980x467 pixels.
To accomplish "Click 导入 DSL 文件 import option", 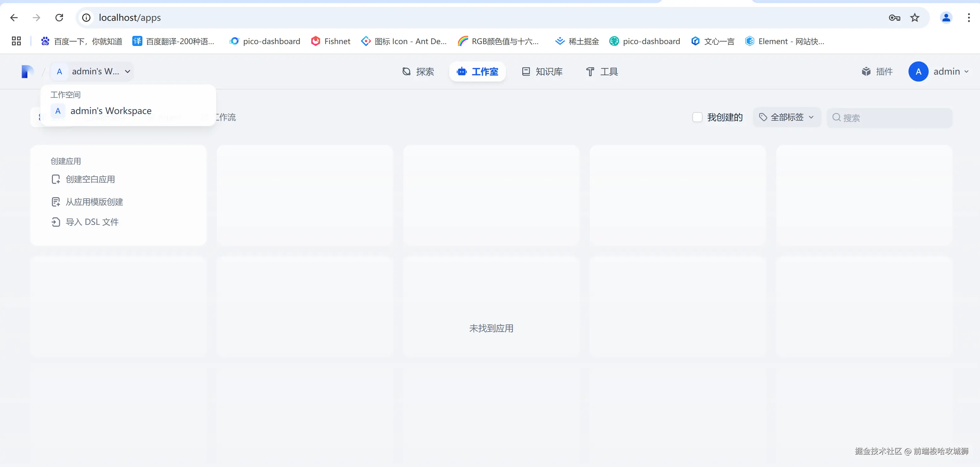I will pyautogui.click(x=92, y=222).
